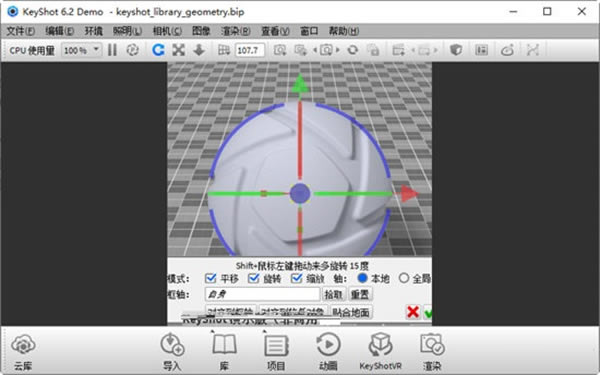
Task: Confirm the move tool with green checkmark
Action: pyautogui.click(x=428, y=313)
